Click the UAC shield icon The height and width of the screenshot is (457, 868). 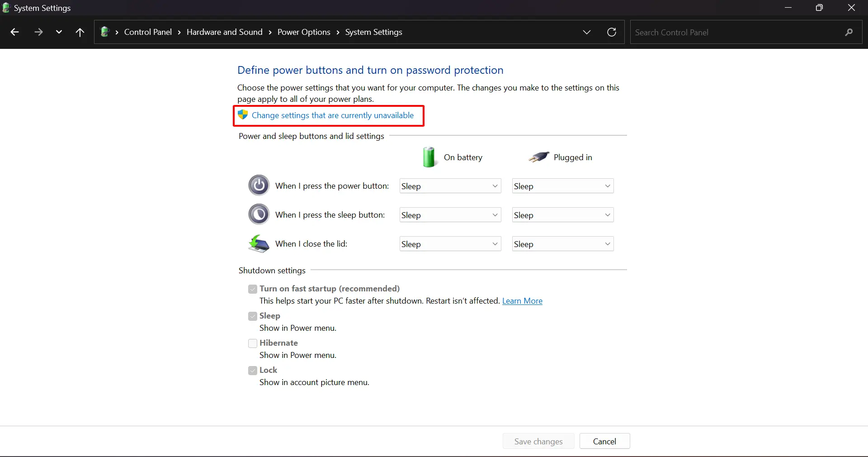(243, 114)
